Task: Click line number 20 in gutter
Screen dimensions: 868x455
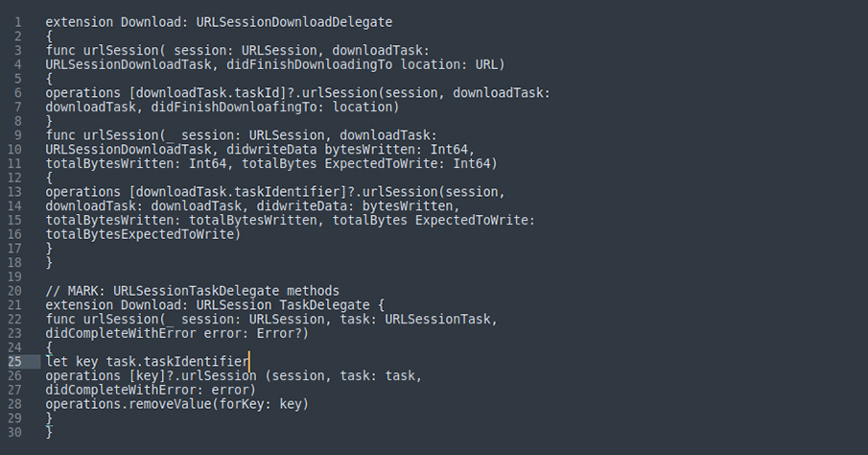Action: click(15, 291)
